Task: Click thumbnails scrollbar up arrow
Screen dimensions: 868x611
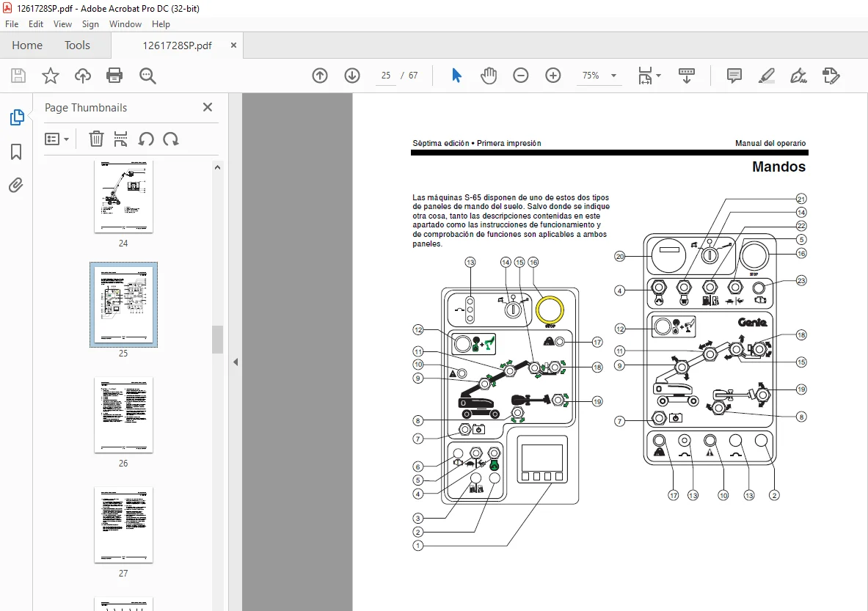Action: coord(218,167)
